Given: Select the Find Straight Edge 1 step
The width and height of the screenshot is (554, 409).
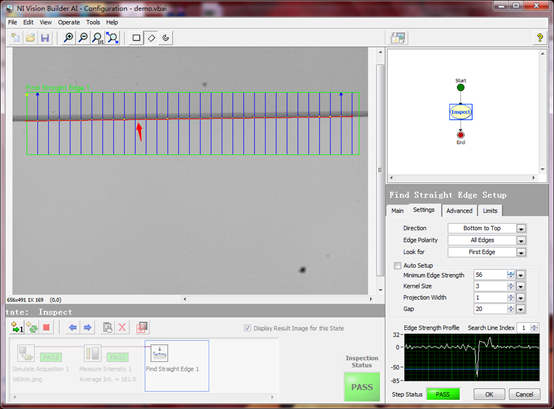Looking at the screenshot, I should (x=177, y=366).
